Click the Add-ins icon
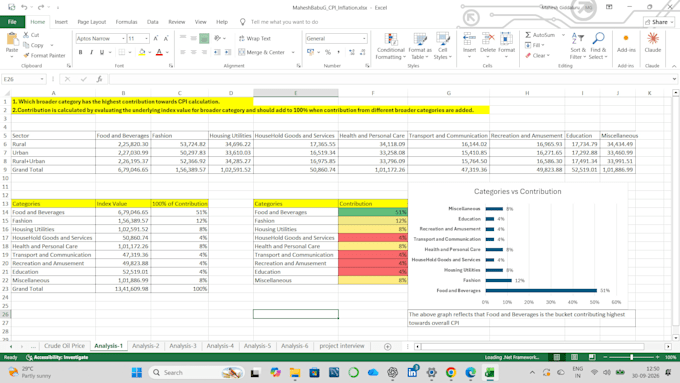Viewport: 680px width, 383px height. click(626, 38)
